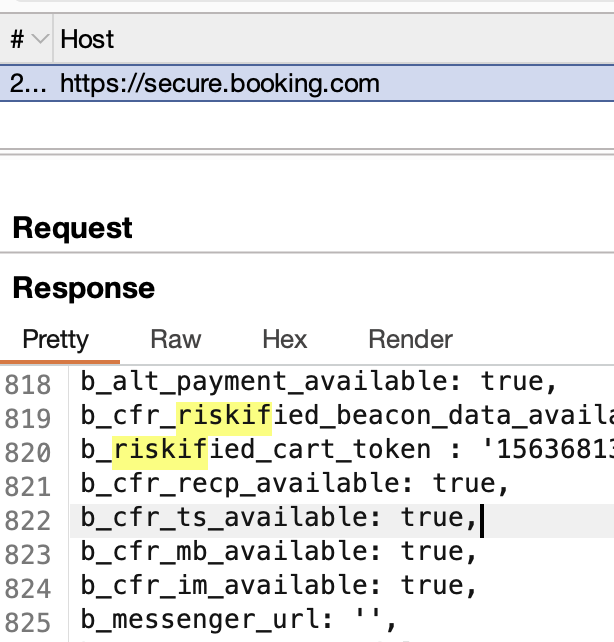
Task: Click the b_messenger_url line
Action: click(x=239, y=620)
